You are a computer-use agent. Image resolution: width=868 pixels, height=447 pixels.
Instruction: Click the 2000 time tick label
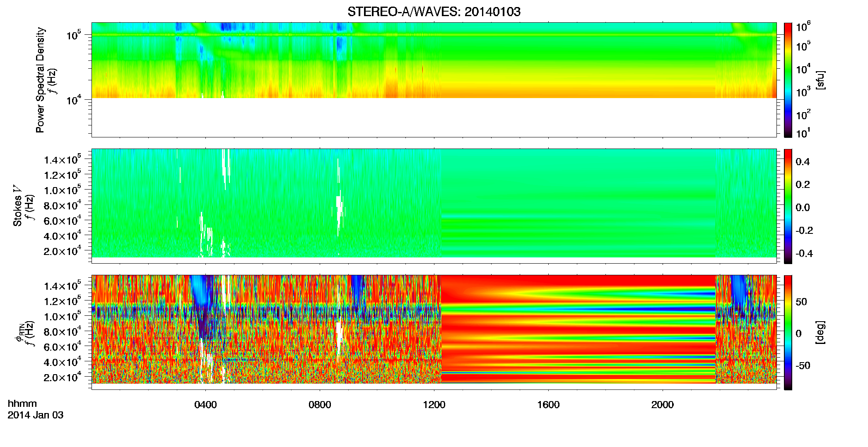point(663,405)
